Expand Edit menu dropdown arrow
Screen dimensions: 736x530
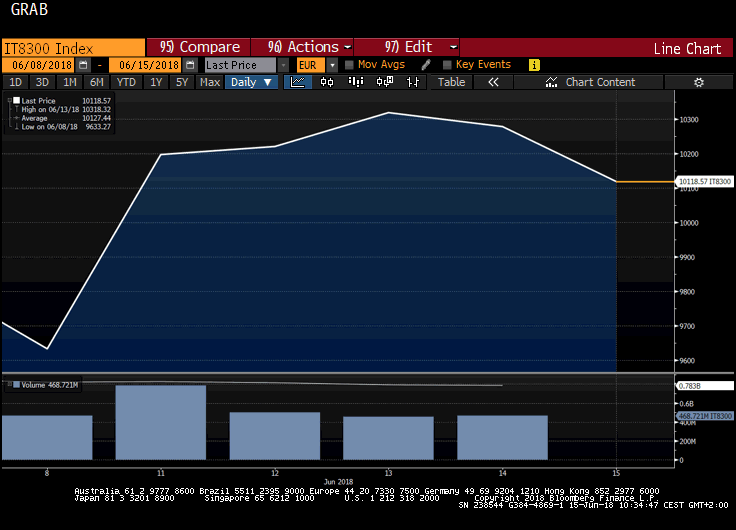pos(453,47)
